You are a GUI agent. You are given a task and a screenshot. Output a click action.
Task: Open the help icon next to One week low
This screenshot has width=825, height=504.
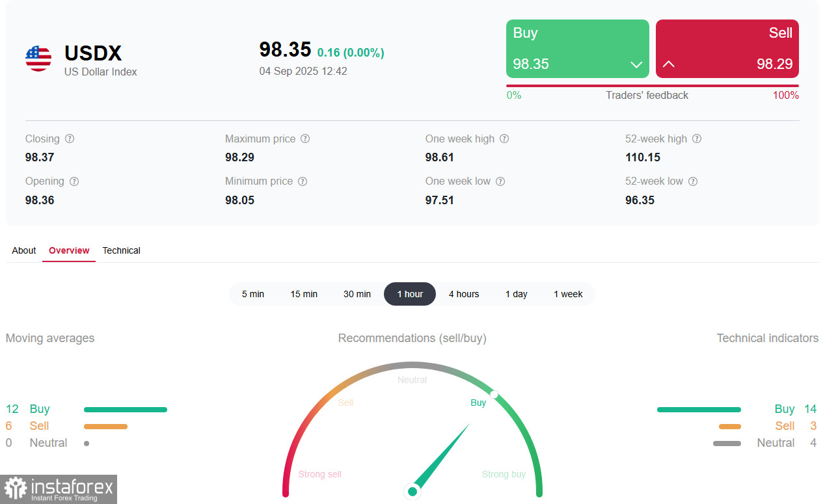500,181
